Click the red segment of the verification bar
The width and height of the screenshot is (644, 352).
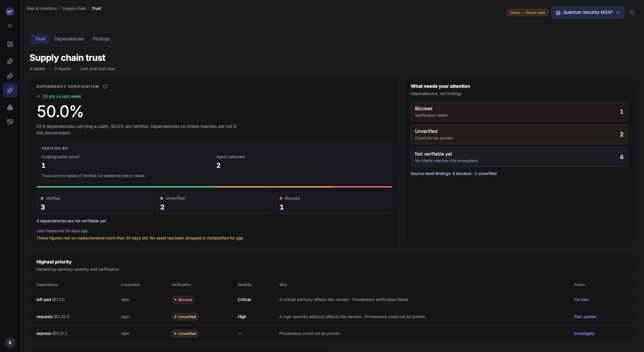[362, 187]
